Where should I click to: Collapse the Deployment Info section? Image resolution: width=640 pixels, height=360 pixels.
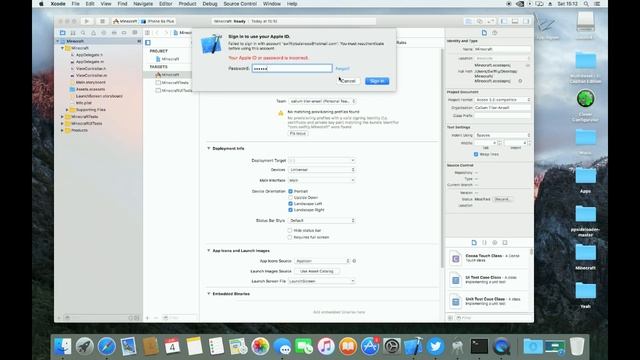209,149
